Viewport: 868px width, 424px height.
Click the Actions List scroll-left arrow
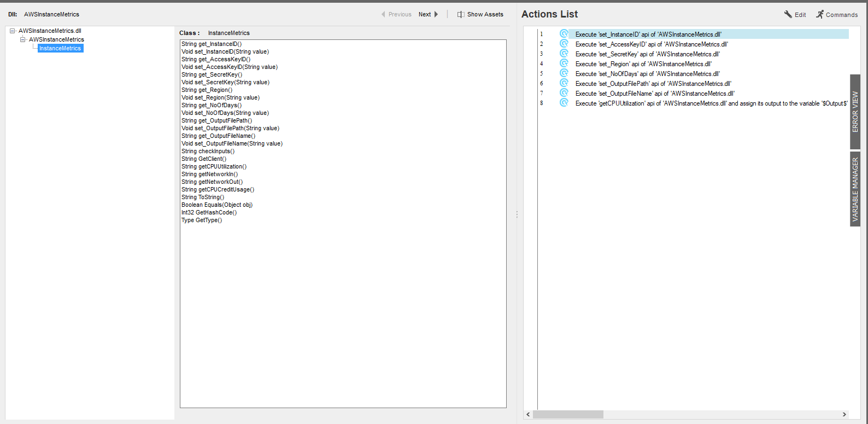pyautogui.click(x=528, y=415)
